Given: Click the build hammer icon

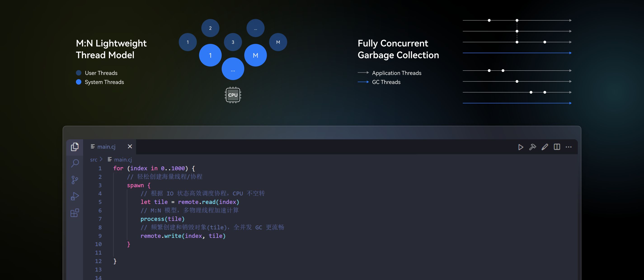Looking at the screenshot, I should pyautogui.click(x=533, y=147).
